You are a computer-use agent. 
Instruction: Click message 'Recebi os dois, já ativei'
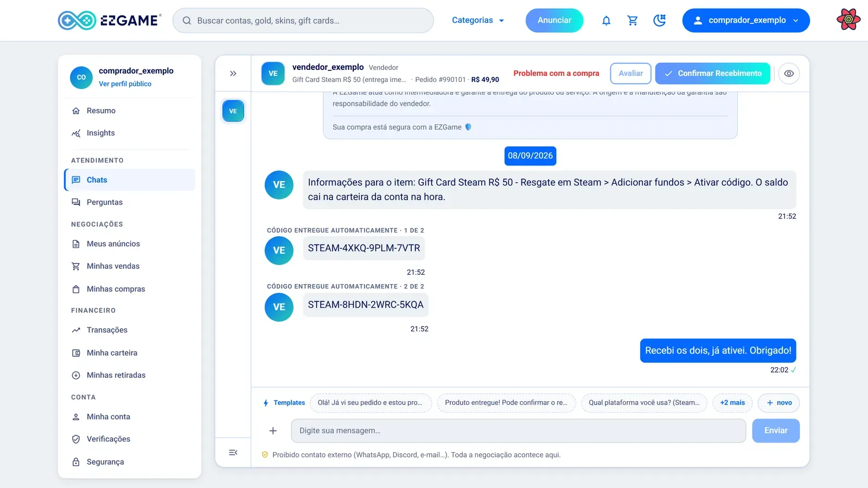pyautogui.click(x=718, y=351)
